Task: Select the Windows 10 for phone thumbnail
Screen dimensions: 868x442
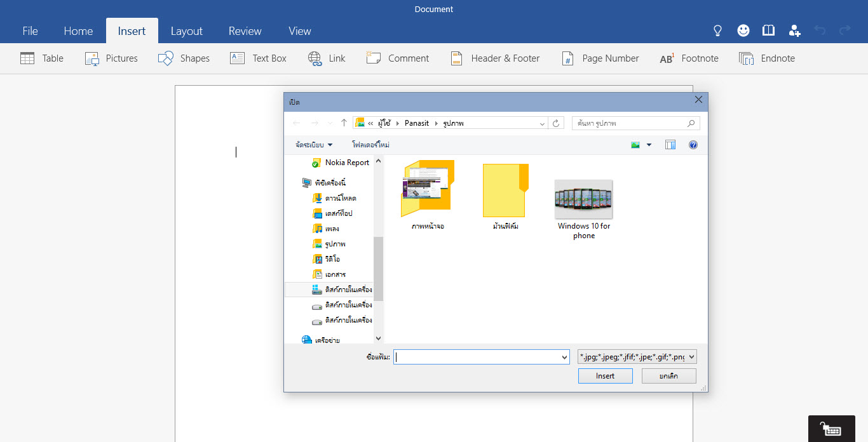Action: click(x=583, y=199)
